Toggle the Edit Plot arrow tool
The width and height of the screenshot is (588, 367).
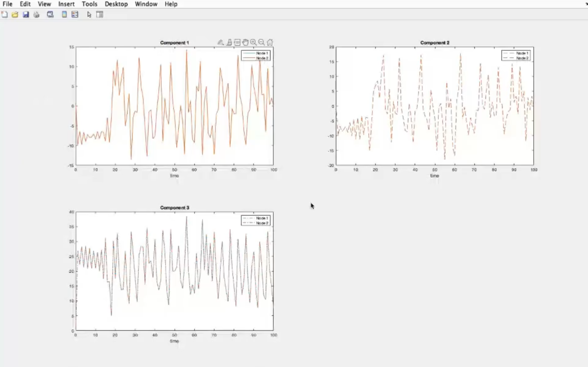(x=89, y=15)
